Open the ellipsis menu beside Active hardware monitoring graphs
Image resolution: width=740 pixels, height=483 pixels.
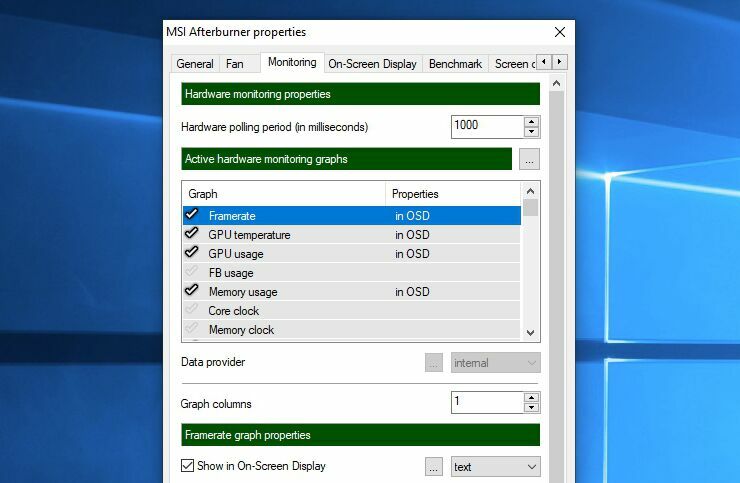click(x=530, y=159)
